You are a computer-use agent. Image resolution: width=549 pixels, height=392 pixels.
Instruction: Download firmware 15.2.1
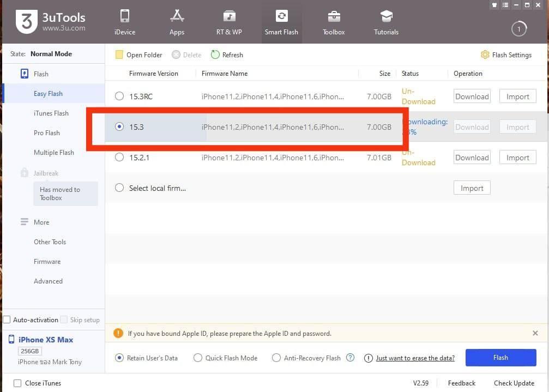[472, 158]
